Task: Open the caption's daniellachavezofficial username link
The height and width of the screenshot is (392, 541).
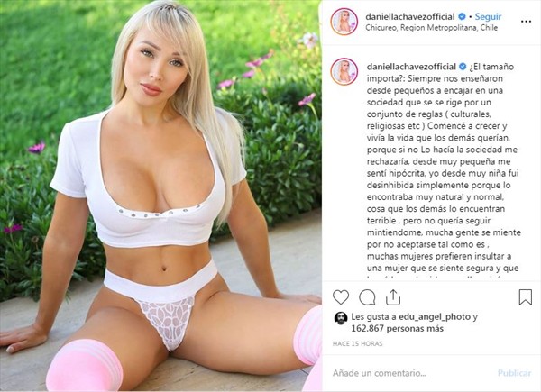Action: (x=411, y=66)
